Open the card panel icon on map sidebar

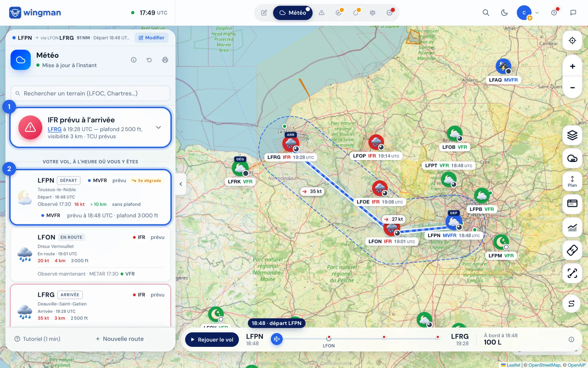click(572, 204)
